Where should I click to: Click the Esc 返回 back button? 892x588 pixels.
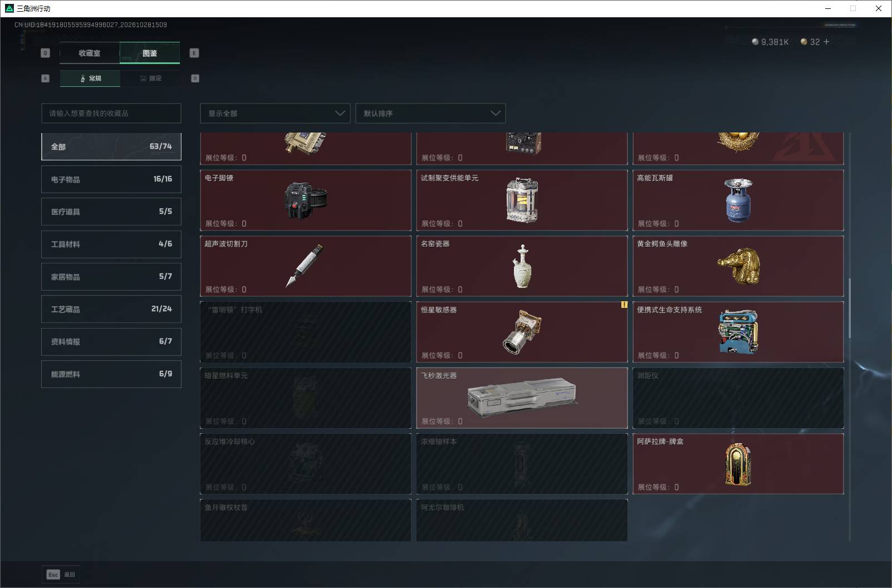61,575
